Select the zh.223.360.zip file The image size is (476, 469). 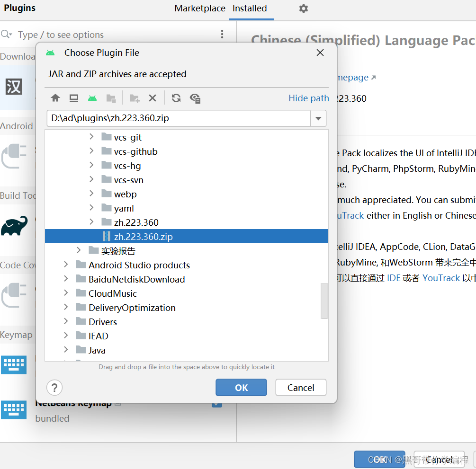point(187,236)
